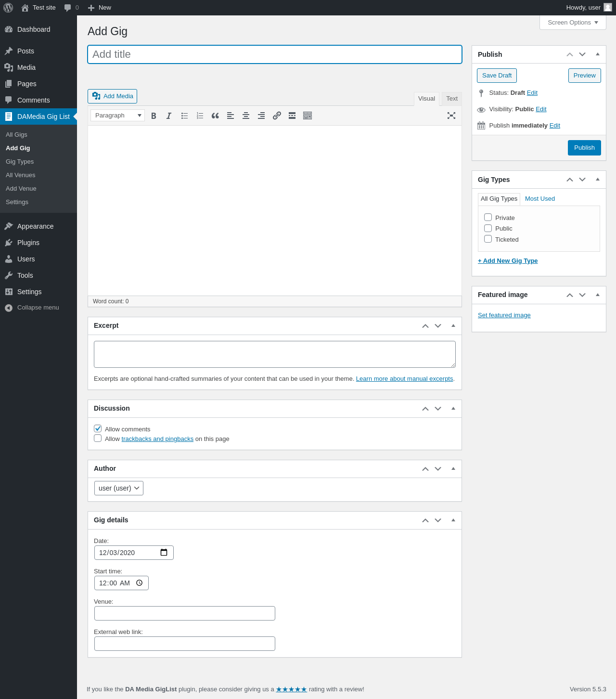Open the date picker calendar icon
The width and height of the screenshot is (616, 699).
coord(164,552)
